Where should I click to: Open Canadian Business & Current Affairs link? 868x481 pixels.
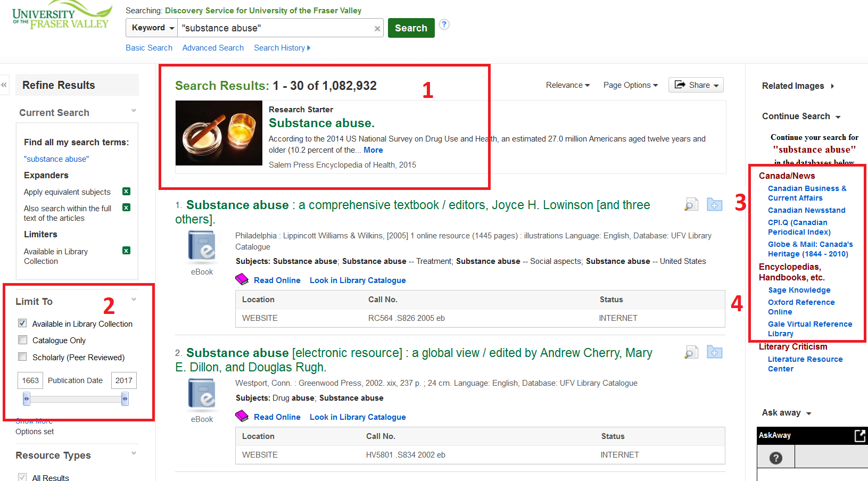pyautogui.click(x=807, y=193)
